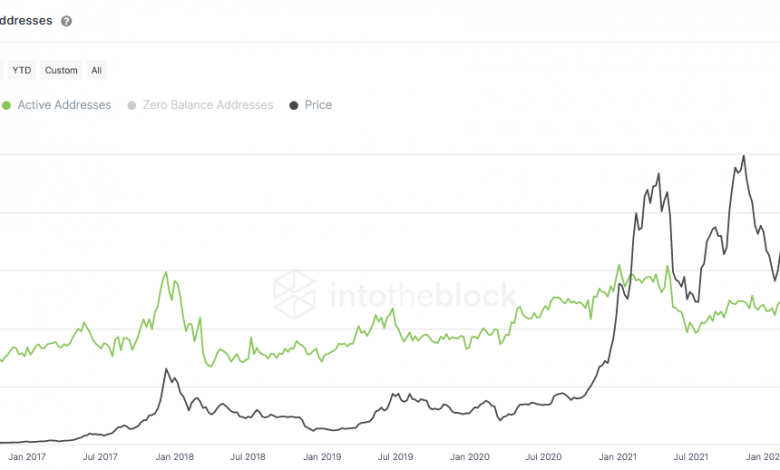Screen dimensions: 780x470
Task: Click the intotheblock watermark text
Action: coord(418,295)
